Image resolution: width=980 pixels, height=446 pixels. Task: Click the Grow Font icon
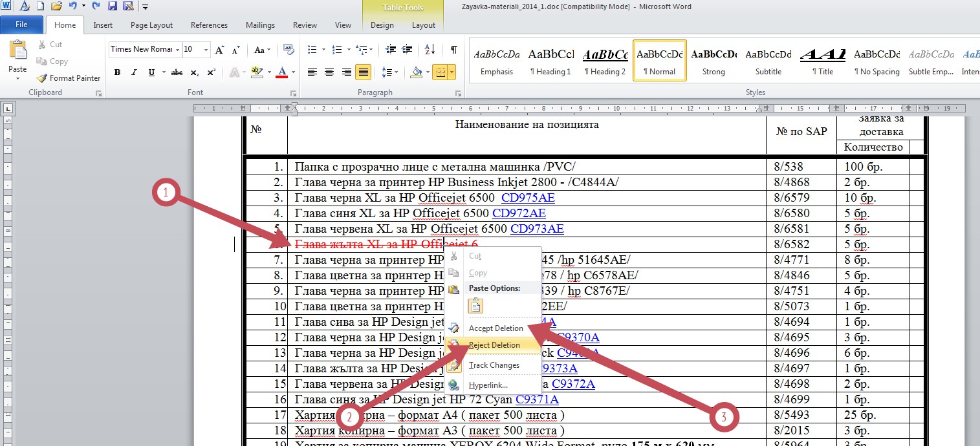(220, 50)
